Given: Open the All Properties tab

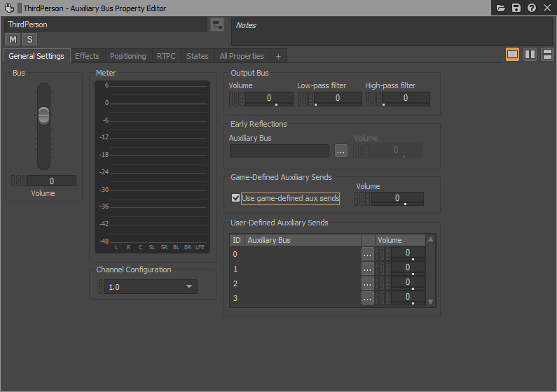Looking at the screenshot, I should point(242,56).
